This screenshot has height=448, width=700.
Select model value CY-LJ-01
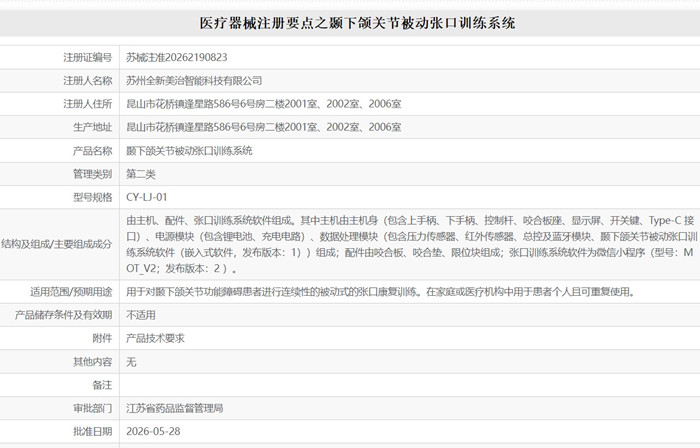[x=146, y=197]
